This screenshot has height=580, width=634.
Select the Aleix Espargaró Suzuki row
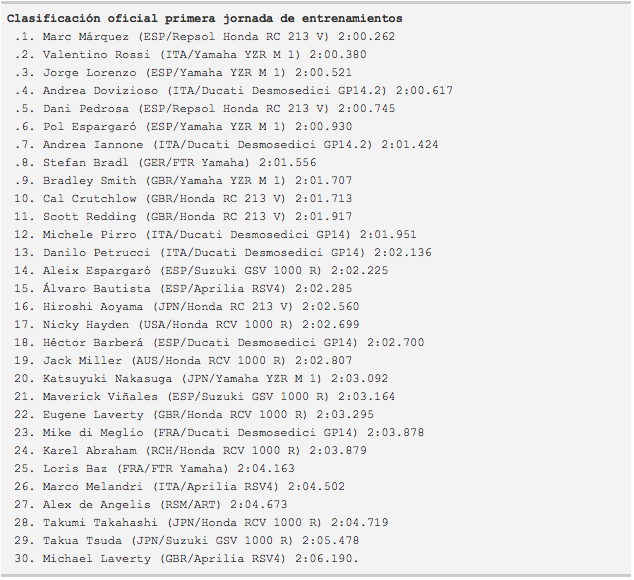click(201, 271)
